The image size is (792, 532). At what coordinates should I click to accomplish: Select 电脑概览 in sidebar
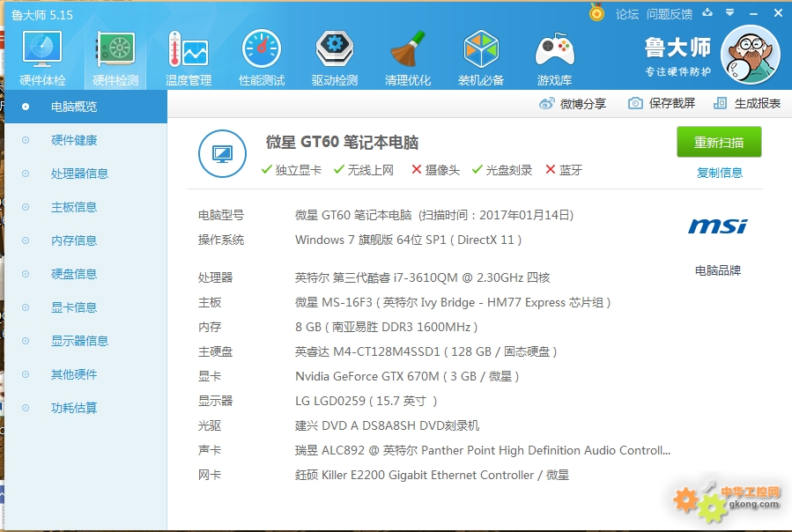[x=85, y=107]
